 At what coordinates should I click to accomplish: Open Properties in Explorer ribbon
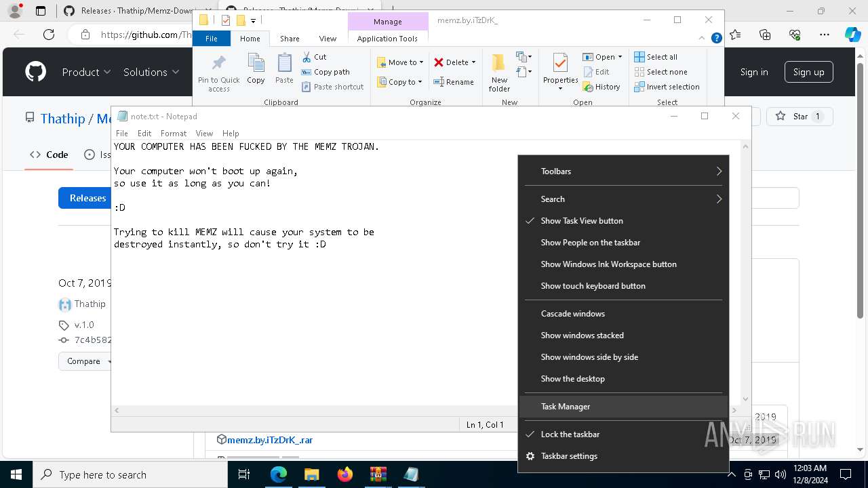(560, 73)
